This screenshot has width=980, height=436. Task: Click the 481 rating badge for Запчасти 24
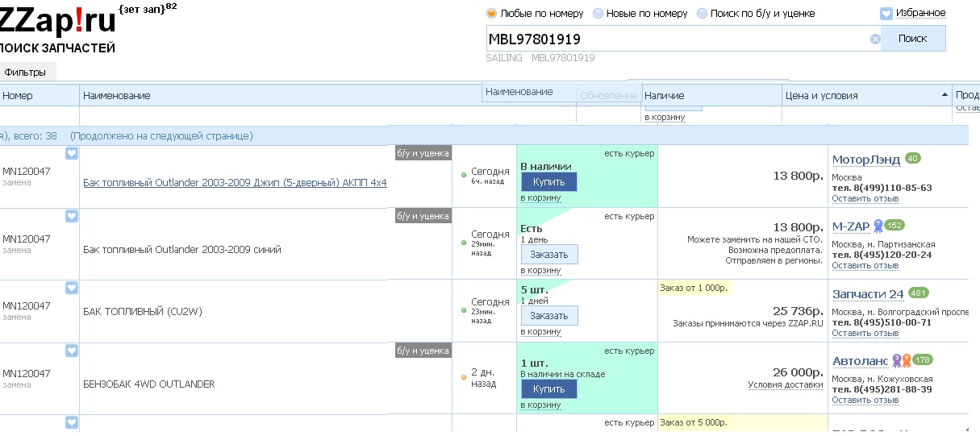point(918,293)
